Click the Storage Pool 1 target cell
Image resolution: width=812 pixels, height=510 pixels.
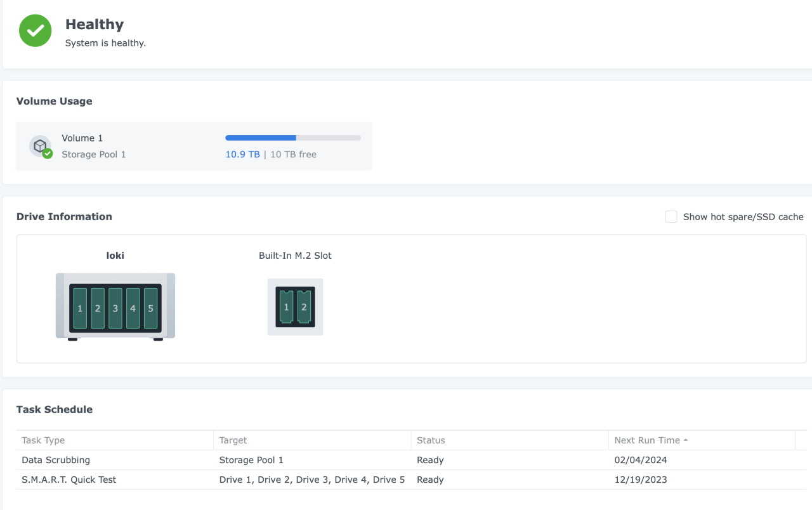click(x=251, y=460)
